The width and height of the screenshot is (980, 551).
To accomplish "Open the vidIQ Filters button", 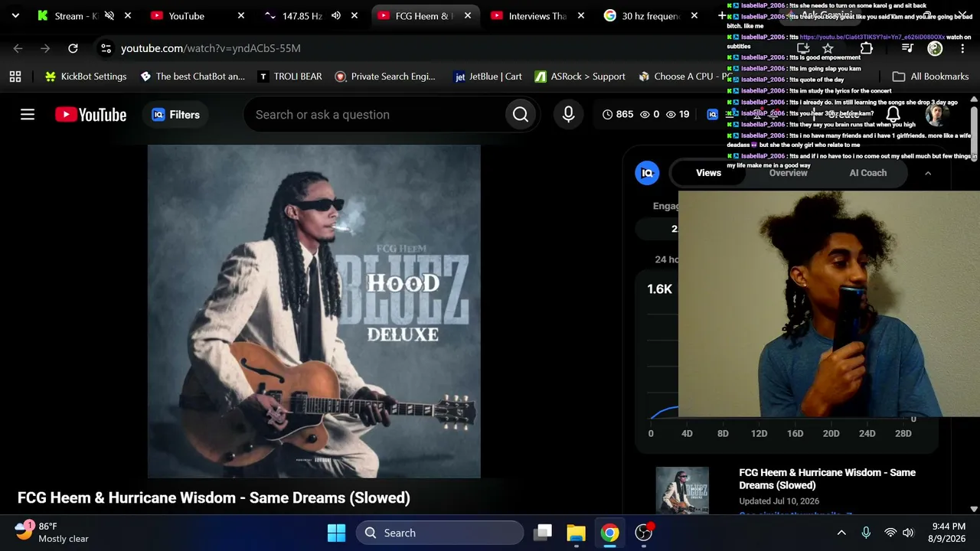I will point(175,115).
